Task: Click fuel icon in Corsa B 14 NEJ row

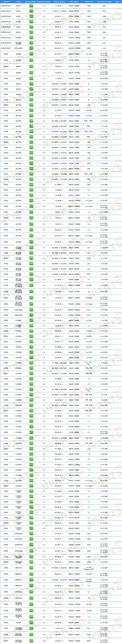Action: point(31,480)
